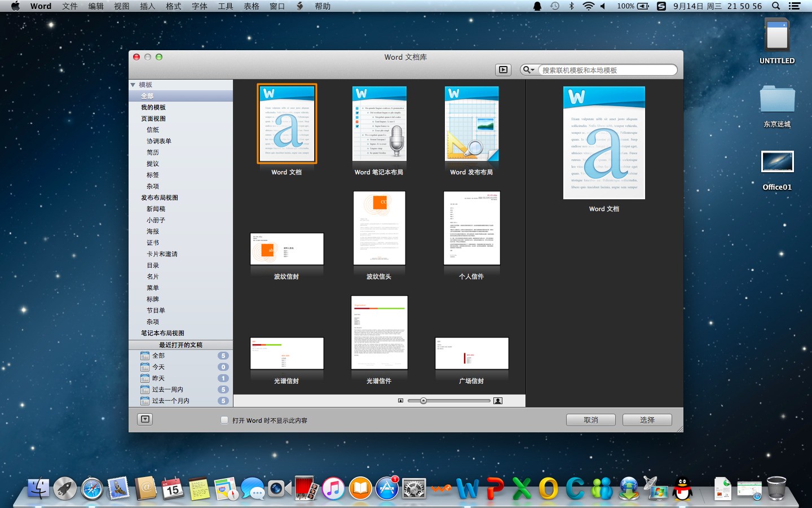Choose the 广场信封 template
This screenshot has height=508, width=812.
[x=472, y=353]
